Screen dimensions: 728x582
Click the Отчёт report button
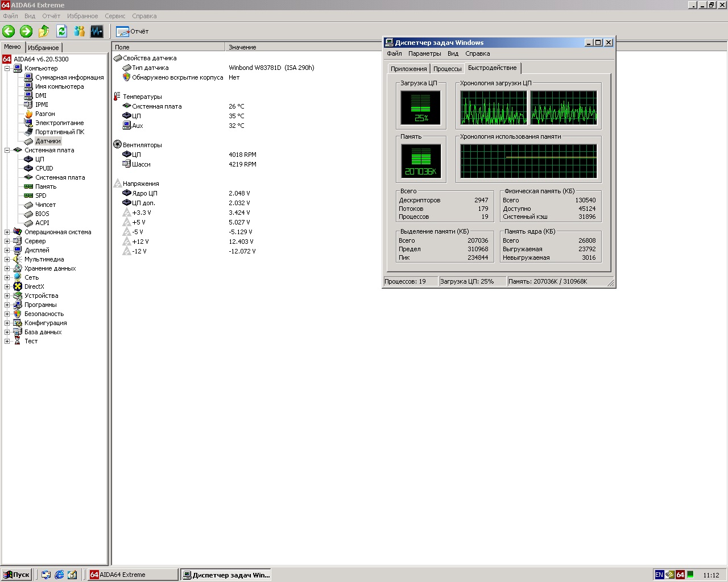click(133, 31)
